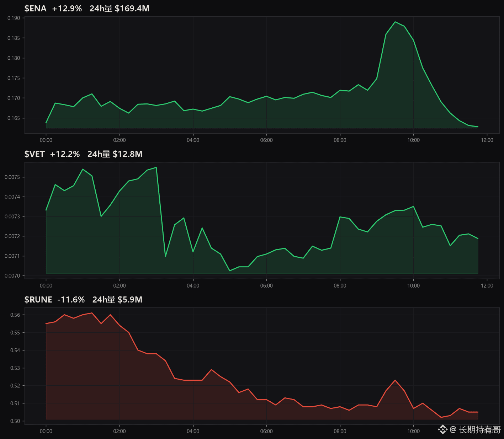Click the 04:00 time label under ENA chart
The image size is (504, 439).
pos(193,140)
